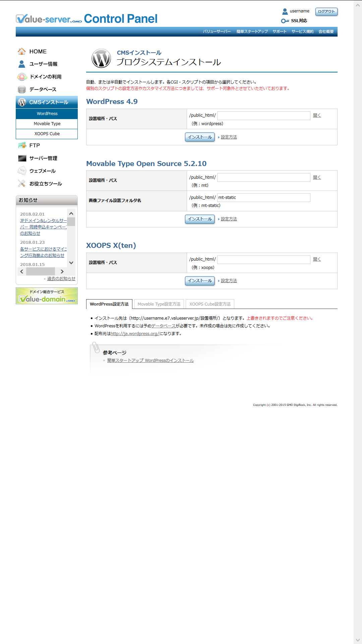Open the server management monitor icon
The height and width of the screenshot is (644, 362).
coord(22,158)
